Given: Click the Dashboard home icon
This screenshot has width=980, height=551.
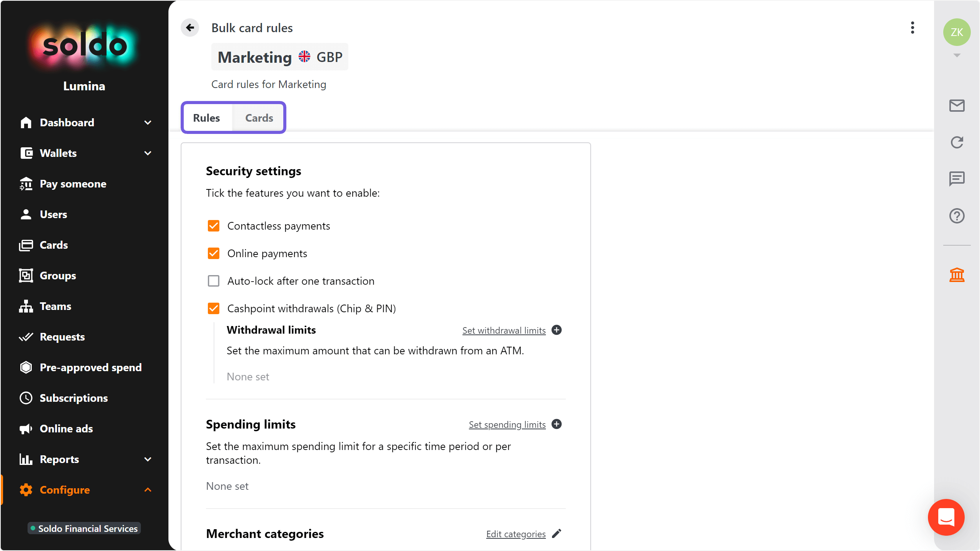Looking at the screenshot, I should [x=26, y=122].
